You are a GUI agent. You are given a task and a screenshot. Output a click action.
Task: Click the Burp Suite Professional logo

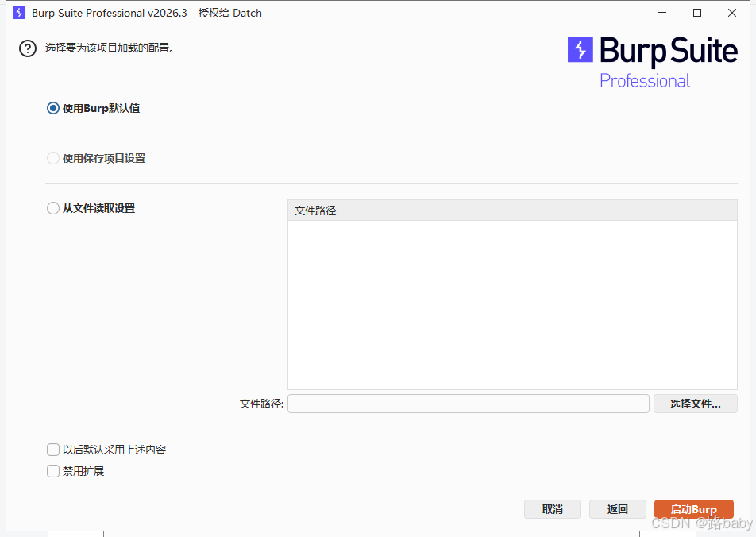point(651,62)
